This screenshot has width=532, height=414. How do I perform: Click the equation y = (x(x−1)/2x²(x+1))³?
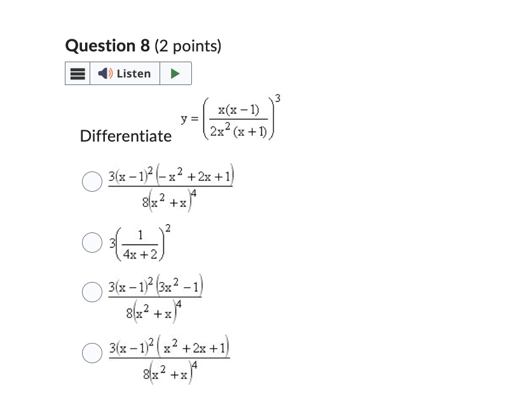[x=230, y=117]
